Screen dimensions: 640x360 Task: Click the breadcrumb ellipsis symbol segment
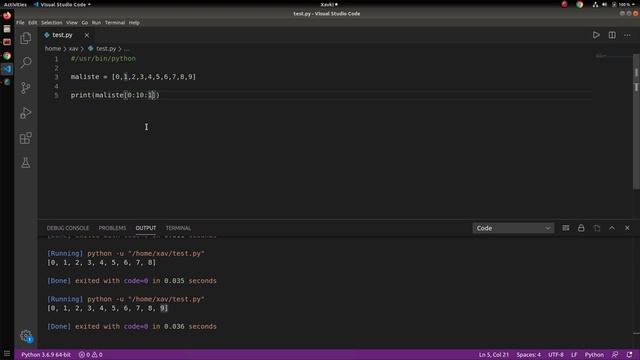coord(127,49)
